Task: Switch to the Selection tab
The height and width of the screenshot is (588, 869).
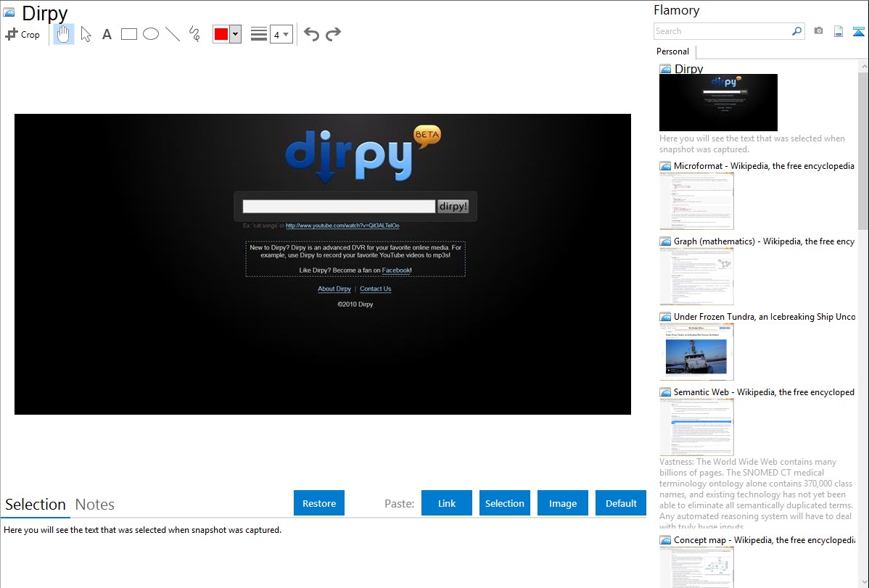Action: coord(36,505)
